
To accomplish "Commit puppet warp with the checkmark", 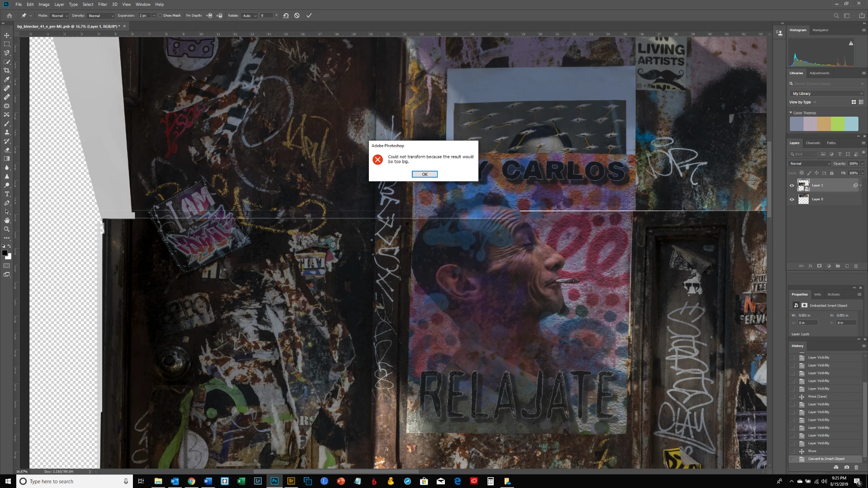I will click(x=309, y=15).
